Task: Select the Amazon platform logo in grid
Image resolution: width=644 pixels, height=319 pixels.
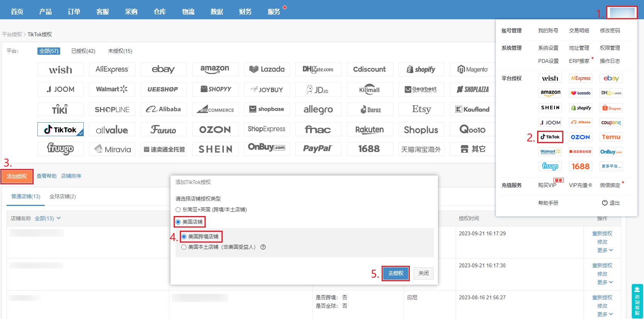Action: (x=215, y=69)
